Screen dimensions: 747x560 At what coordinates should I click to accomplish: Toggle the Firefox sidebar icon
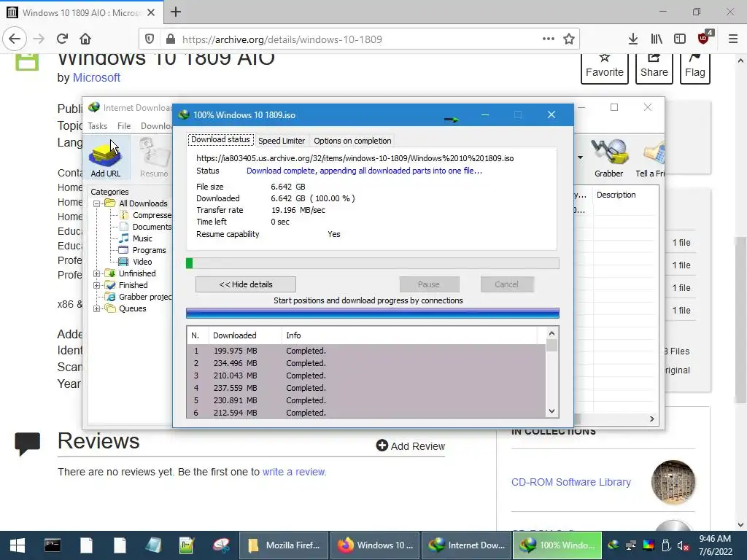680,39
